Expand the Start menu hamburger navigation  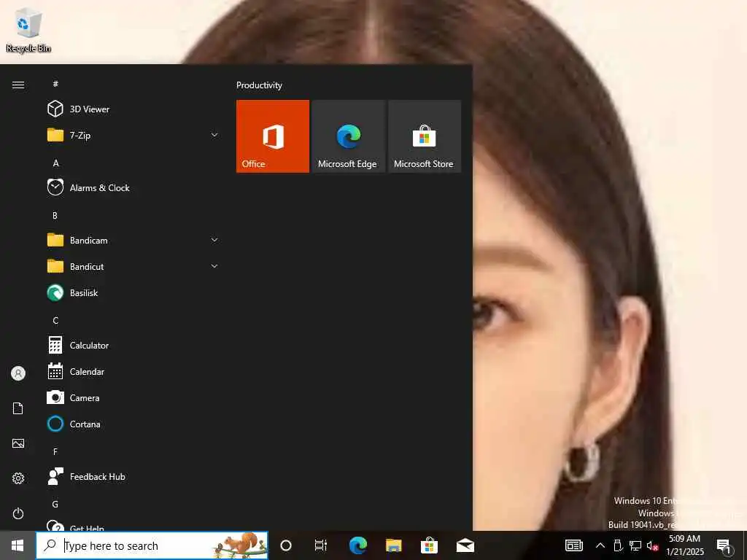click(x=18, y=85)
